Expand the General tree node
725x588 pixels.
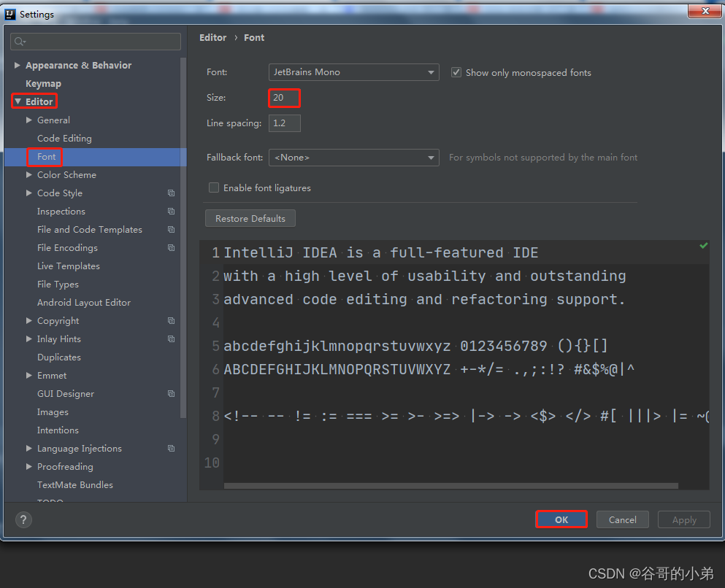click(29, 120)
